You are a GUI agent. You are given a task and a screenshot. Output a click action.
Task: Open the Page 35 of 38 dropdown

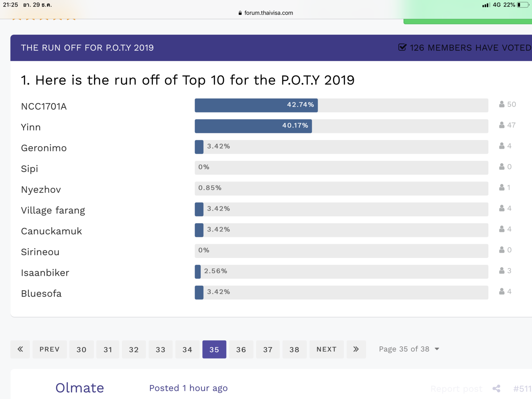pyautogui.click(x=409, y=349)
